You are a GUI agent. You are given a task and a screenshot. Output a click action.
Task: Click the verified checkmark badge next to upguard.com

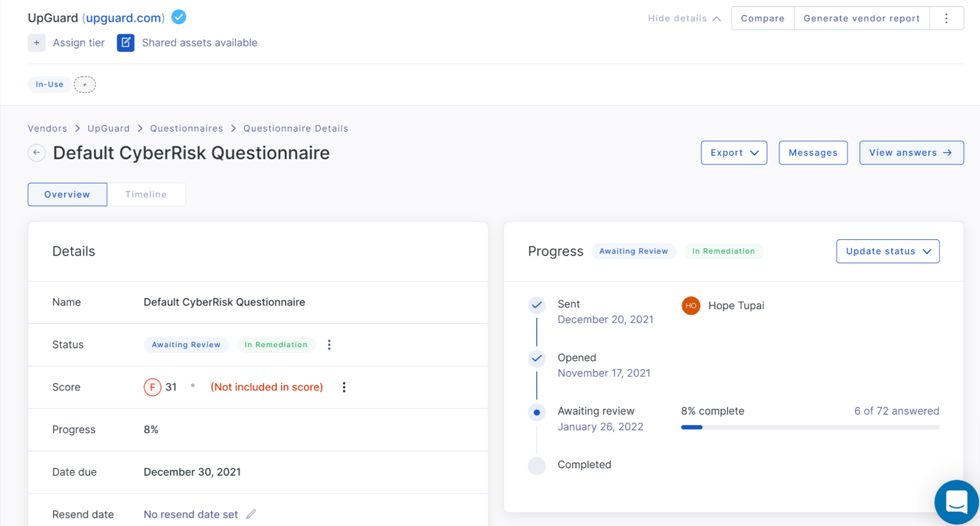[179, 17]
